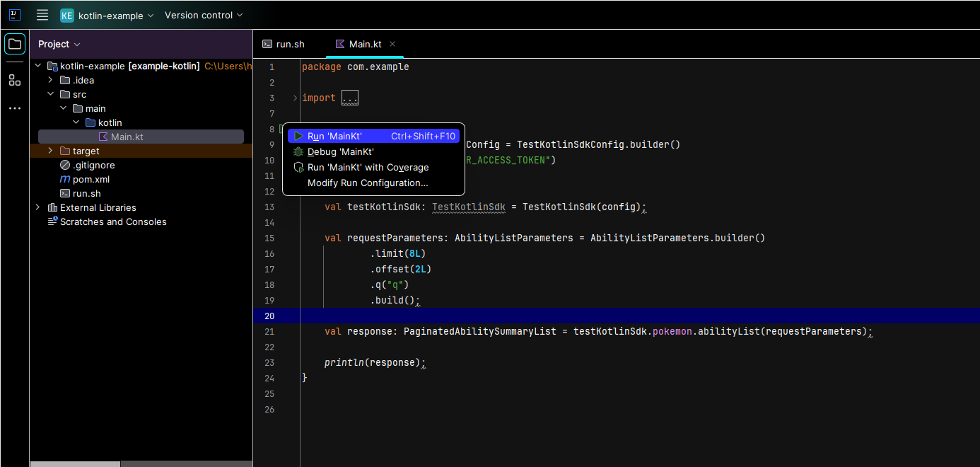Expand the target folder
Viewport: 980px width, 467px height.
pyautogui.click(x=50, y=151)
